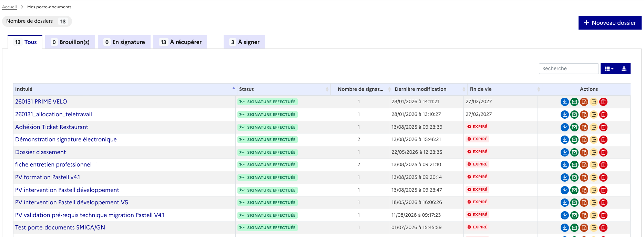Open Adhésion Ticket Restaurant link
Screen dimensions: 644x237
coord(52,127)
